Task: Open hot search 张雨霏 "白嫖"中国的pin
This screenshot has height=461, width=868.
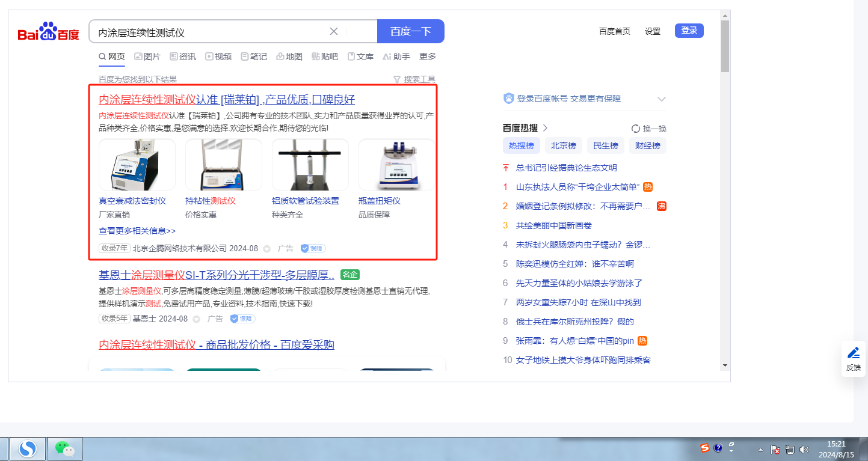Action: [575, 341]
